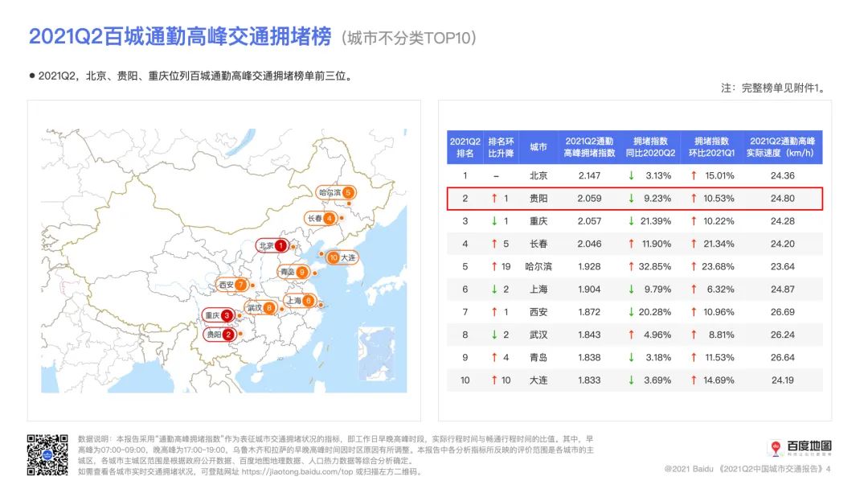Click the bullet summary sentence starting '2021Q2,北京'
Viewport: 868px width, 489px height.
[x=195, y=76]
